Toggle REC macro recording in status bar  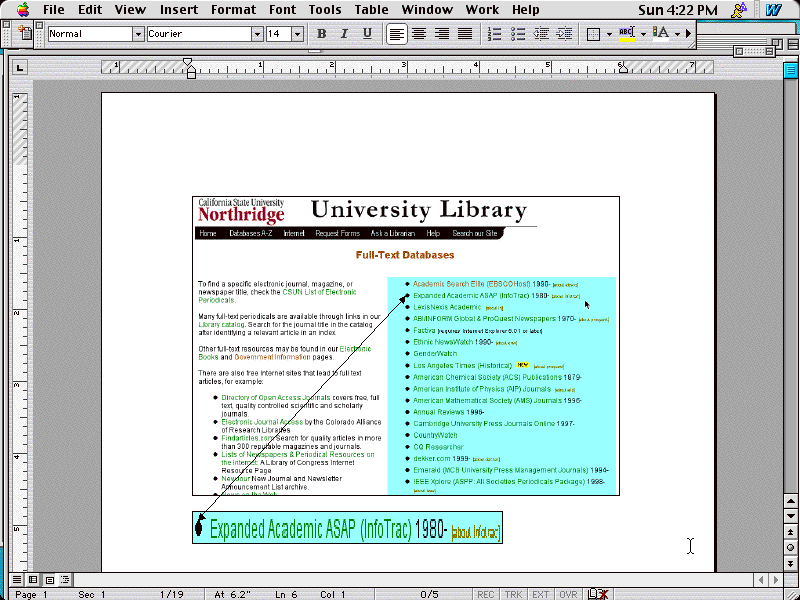[x=485, y=594]
